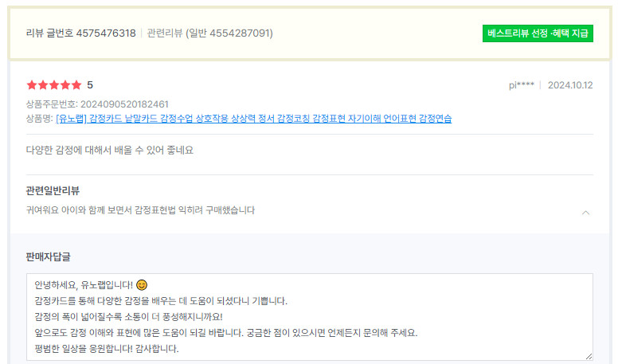
Task: Open the 유노랩 감정카드 product name link
Action: tap(253, 119)
